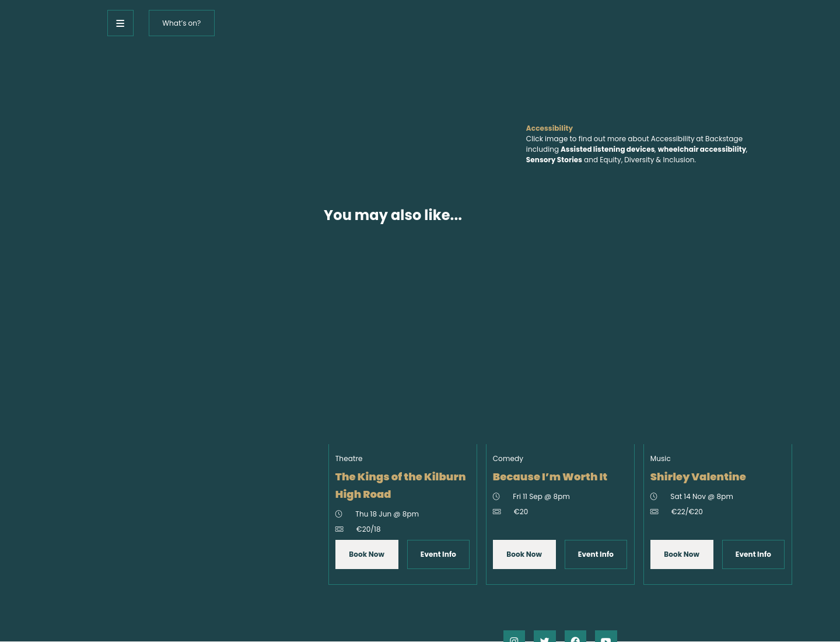The image size is (840, 642).
Task: Click ticket icon beside €22/€20
Action: click(x=654, y=512)
